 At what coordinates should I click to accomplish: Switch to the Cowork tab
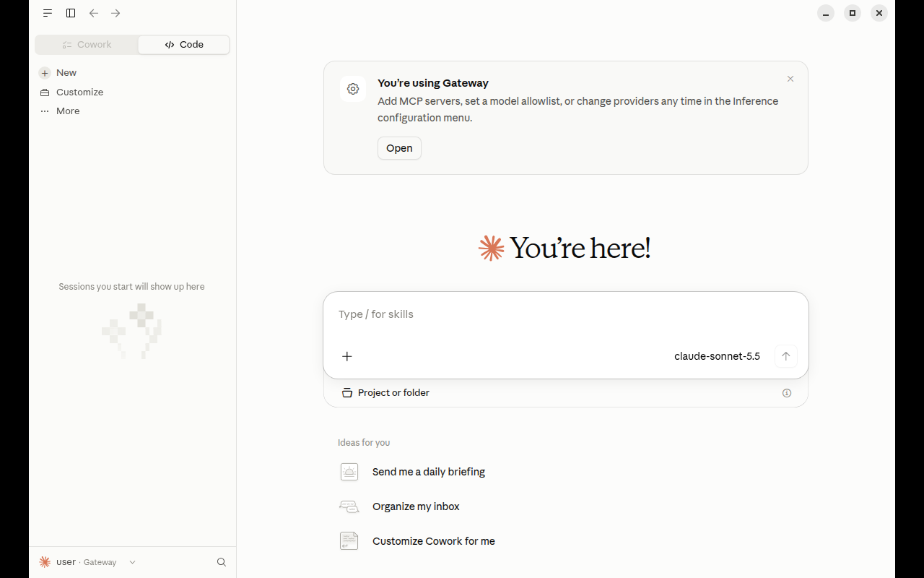[87, 45]
